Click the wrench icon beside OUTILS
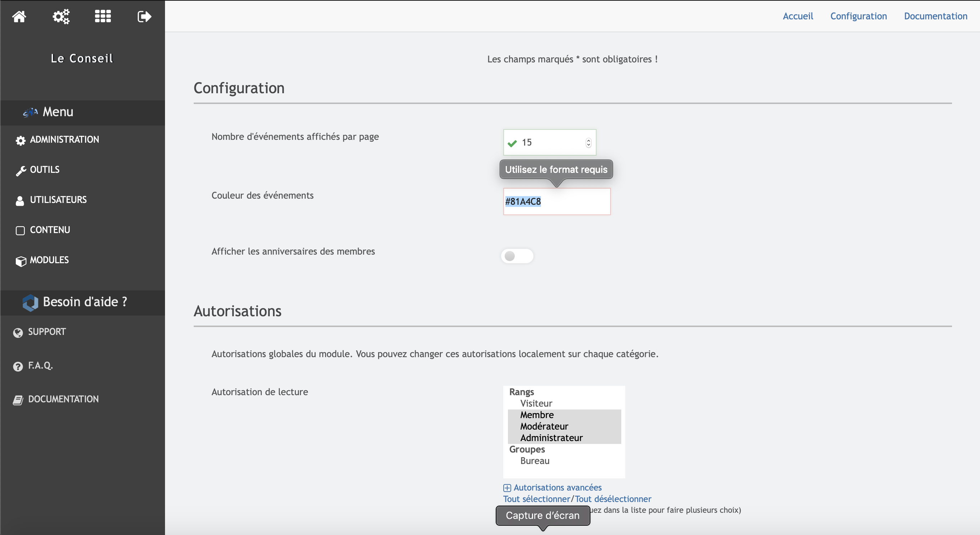This screenshot has height=535, width=980. [x=20, y=171]
